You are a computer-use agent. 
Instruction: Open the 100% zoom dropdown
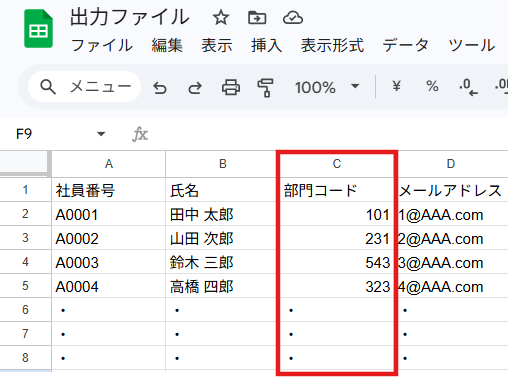355,86
